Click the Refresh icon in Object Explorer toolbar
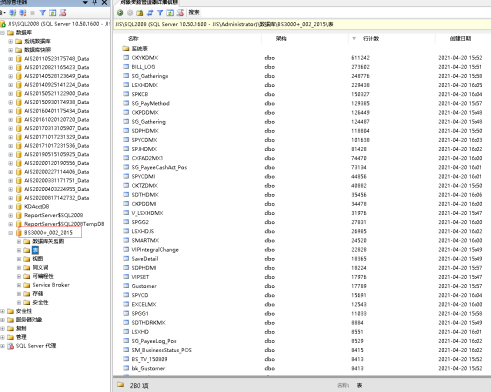The height and width of the screenshot is (392, 491). click(53, 13)
